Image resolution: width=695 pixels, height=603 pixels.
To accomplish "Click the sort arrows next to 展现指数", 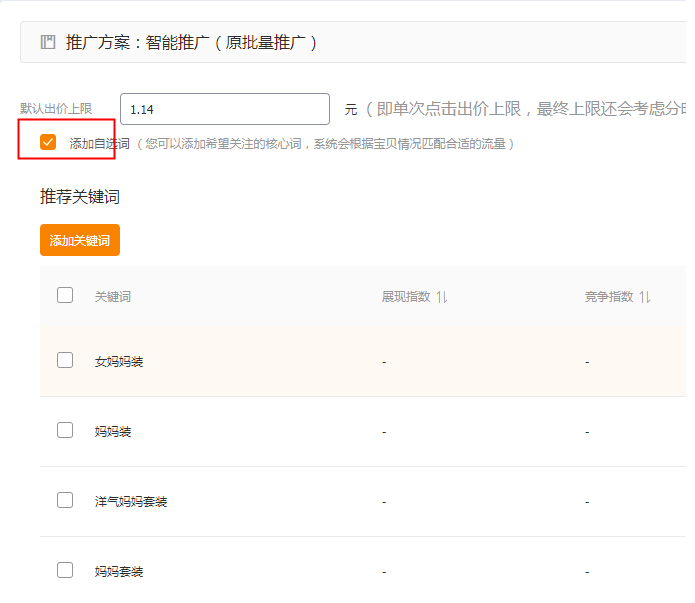I will point(442,297).
